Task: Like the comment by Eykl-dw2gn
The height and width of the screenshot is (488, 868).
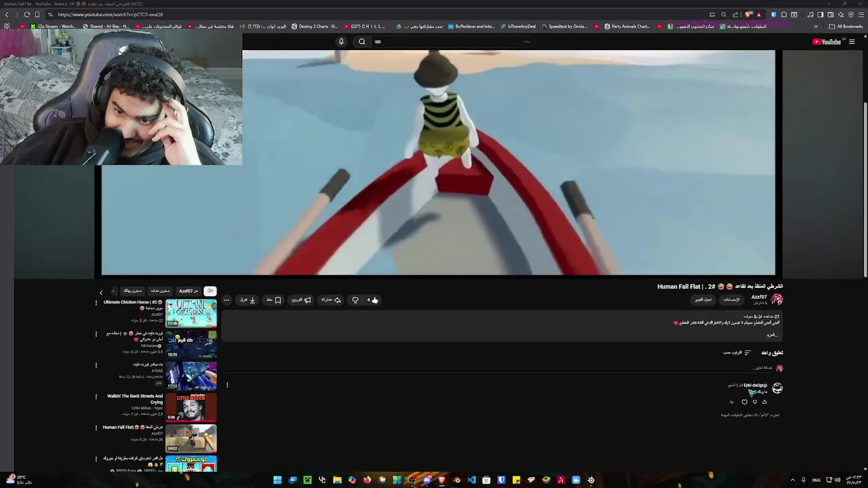Action: (x=764, y=402)
